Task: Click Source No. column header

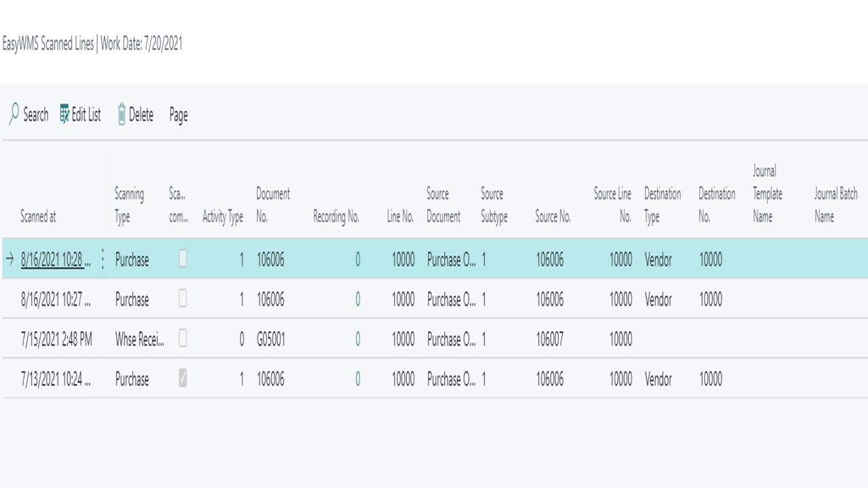Action: click(553, 217)
